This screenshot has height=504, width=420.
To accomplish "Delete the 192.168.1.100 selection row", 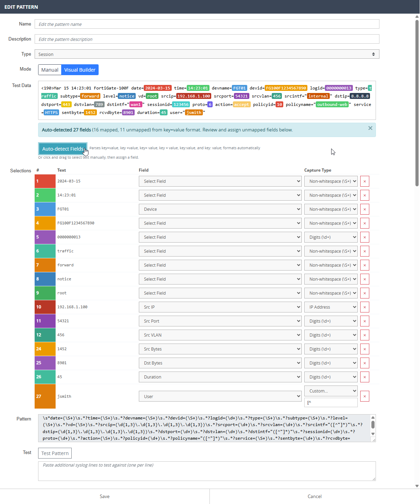I will 365,307.
